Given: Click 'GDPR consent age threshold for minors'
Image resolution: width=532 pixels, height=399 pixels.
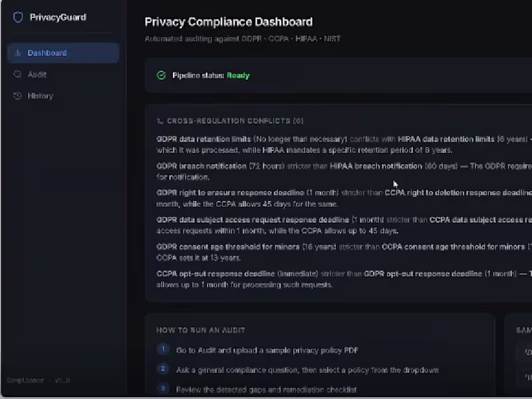Looking at the screenshot, I should (x=228, y=247).
